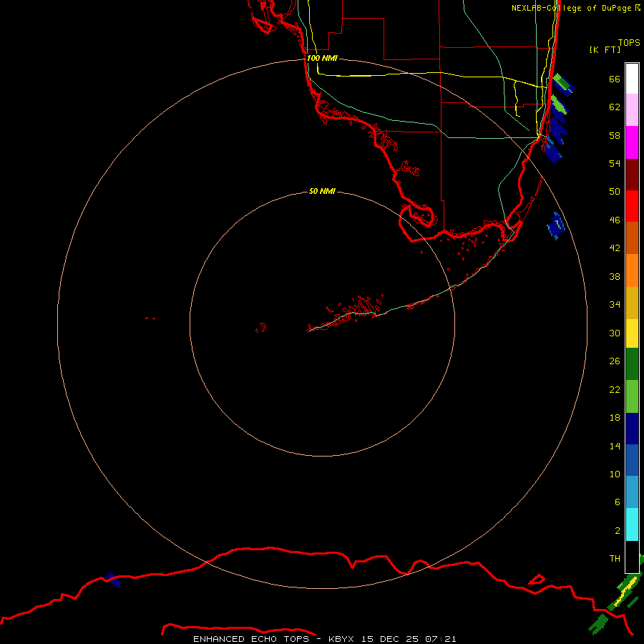Click the "34" legend value
Viewport: 644px width, 644px height.
(615, 305)
